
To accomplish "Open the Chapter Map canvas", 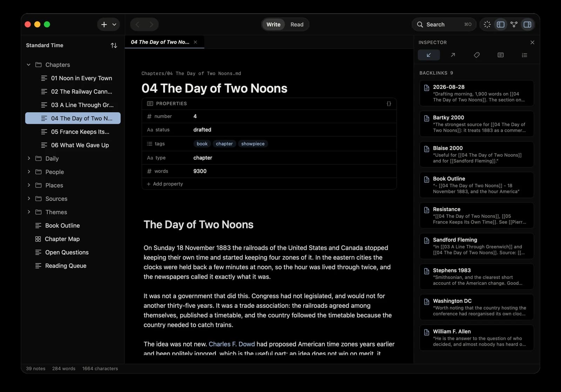I will click(x=73, y=239).
